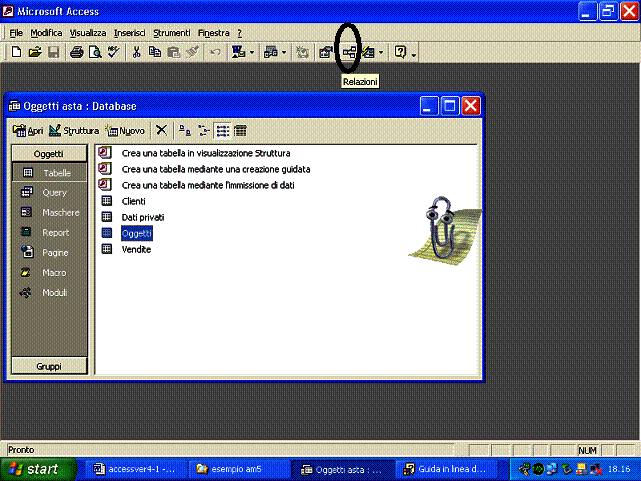
Task: Select Tabelle in the objects bar
Action: click(49, 173)
